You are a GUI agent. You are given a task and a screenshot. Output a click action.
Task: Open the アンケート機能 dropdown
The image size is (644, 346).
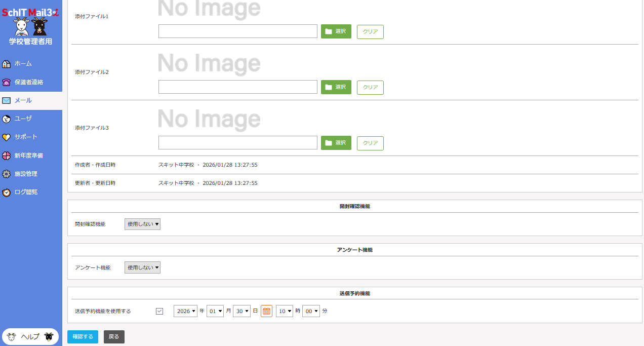click(x=142, y=267)
